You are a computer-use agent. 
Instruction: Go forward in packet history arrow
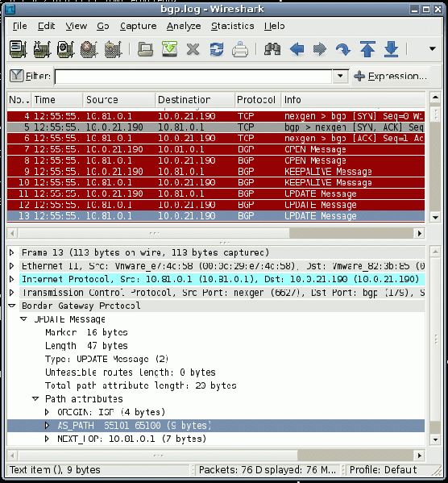point(320,49)
